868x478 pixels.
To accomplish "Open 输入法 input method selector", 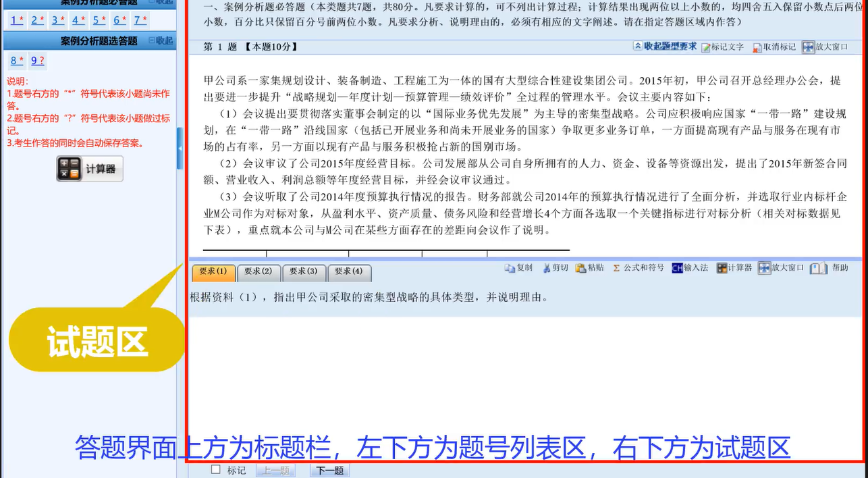I will (x=690, y=268).
